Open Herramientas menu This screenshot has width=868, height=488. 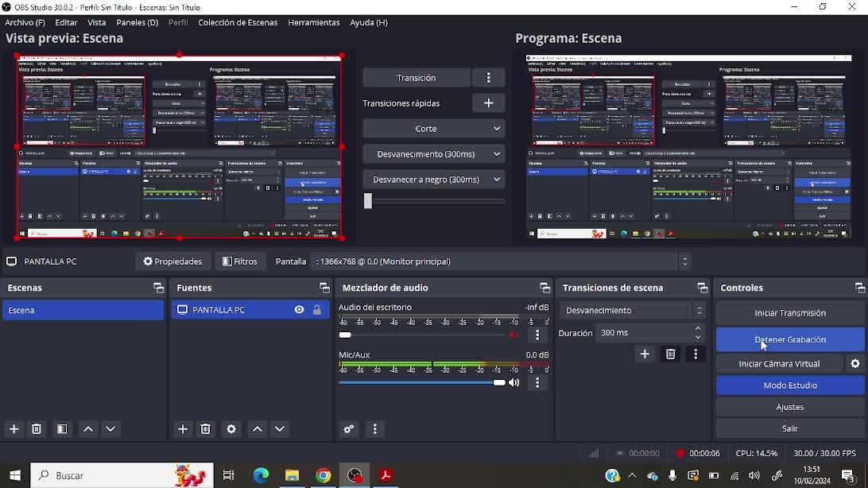click(314, 23)
